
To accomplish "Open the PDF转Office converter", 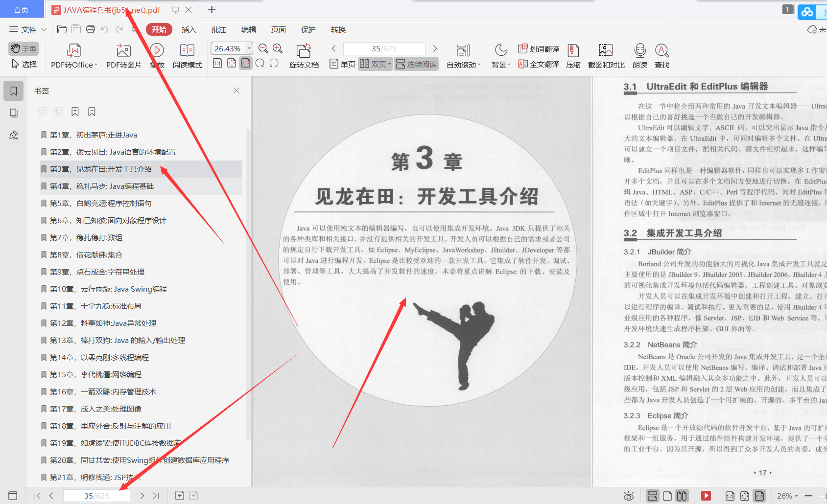I will 74,56.
